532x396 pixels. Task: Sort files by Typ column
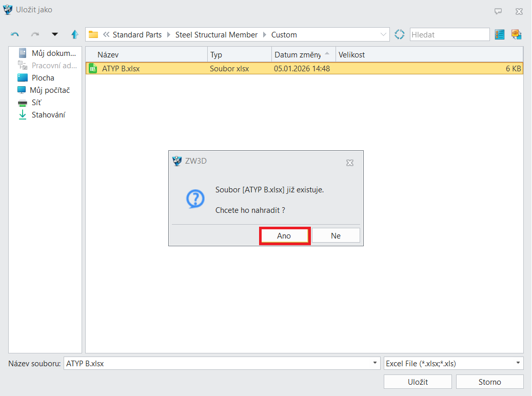point(240,55)
